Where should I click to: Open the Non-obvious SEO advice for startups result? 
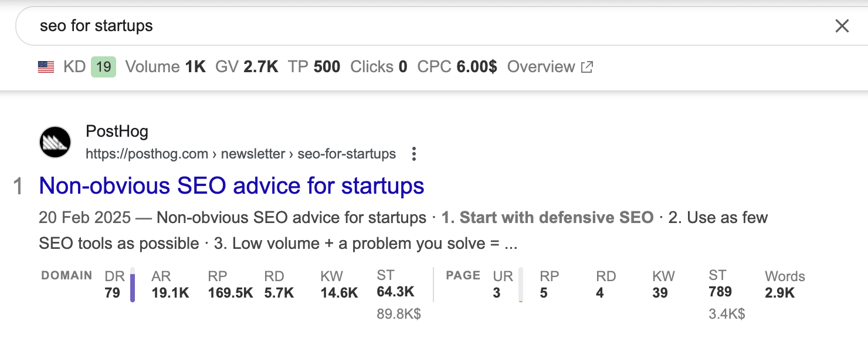point(231,185)
